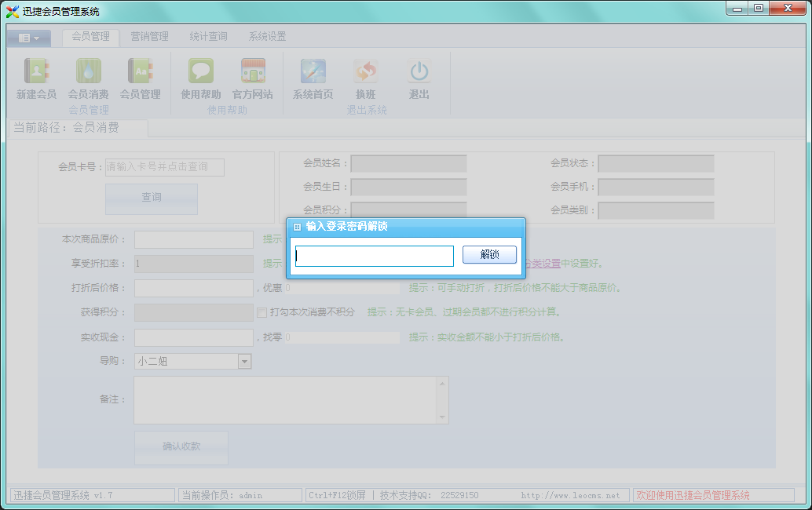Click the 备注 scrollbar down arrow
The image size is (812, 510).
(442, 417)
